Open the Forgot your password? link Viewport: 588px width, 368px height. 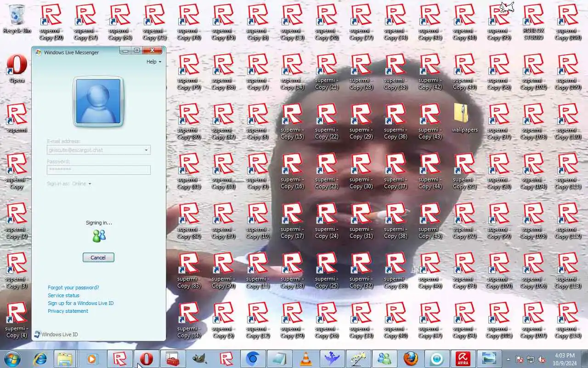click(x=73, y=287)
